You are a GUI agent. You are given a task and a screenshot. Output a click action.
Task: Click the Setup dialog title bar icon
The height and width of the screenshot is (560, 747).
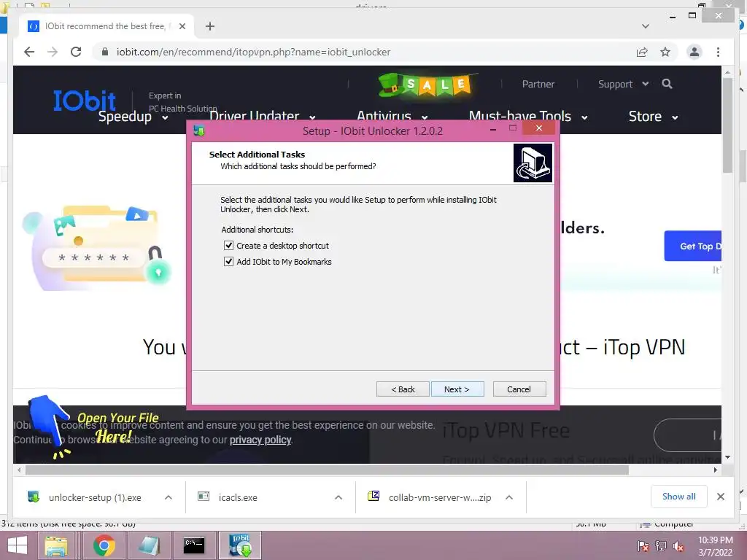[199, 131]
